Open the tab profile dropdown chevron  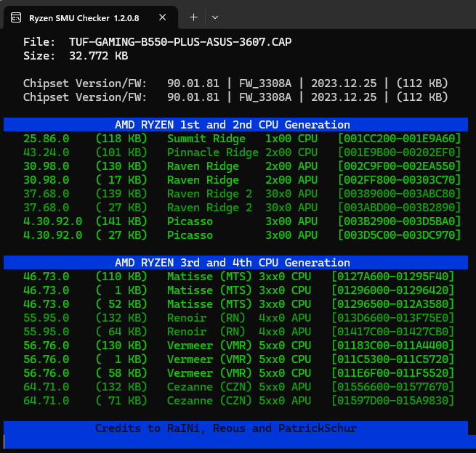pyautogui.click(x=215, y=17)
